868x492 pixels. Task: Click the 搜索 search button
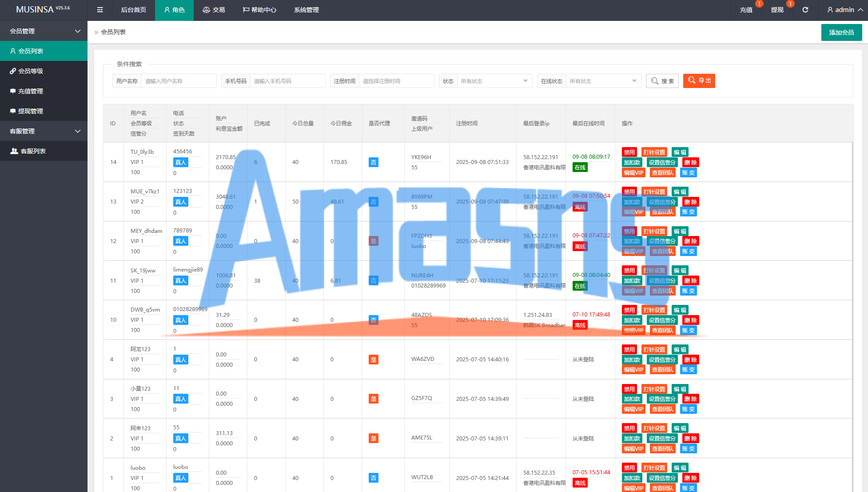pyautogui.click(x=662, y=81)
